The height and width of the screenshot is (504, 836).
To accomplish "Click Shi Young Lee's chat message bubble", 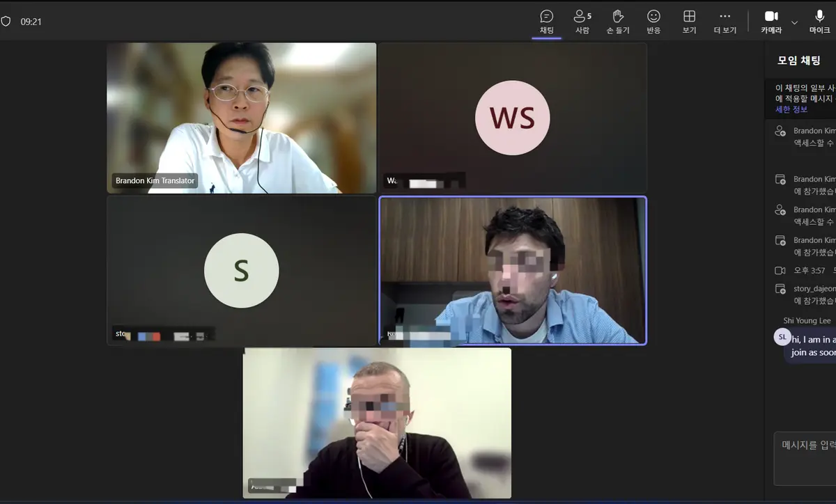I will pos(812,346).
